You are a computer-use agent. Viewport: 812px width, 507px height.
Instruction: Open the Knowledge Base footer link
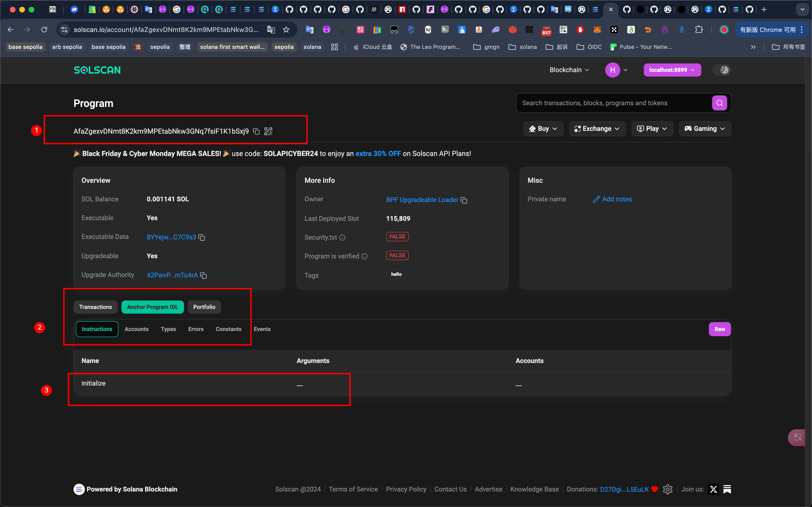(535, 489)
